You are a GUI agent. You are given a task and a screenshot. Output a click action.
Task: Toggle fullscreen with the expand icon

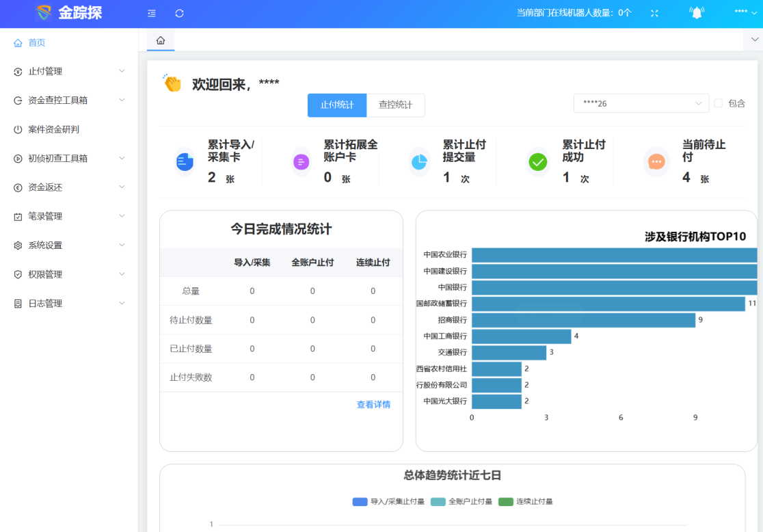654,13
